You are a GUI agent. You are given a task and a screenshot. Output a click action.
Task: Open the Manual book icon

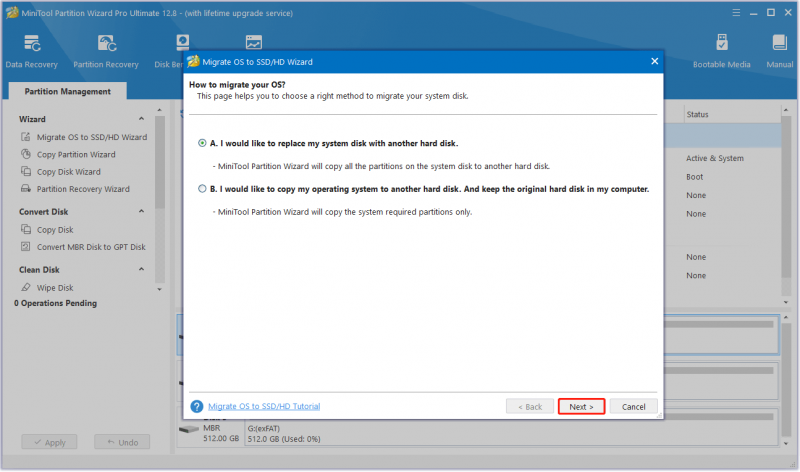779,42
